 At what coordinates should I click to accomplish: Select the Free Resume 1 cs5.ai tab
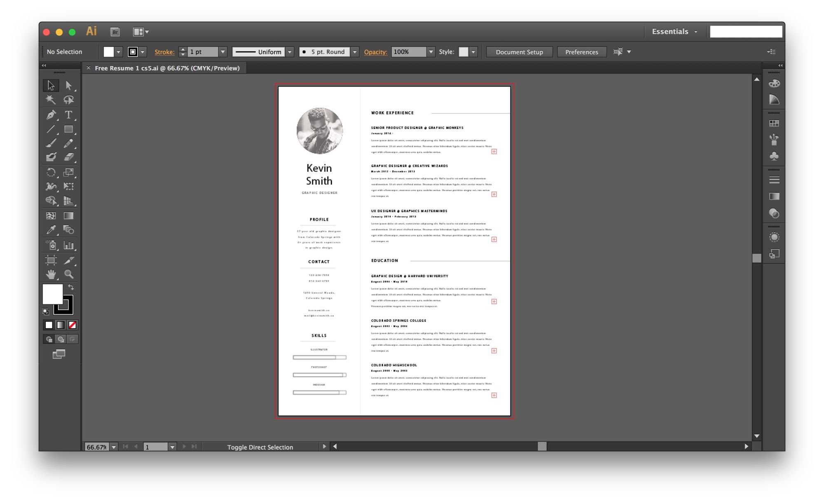coord(166,68)
